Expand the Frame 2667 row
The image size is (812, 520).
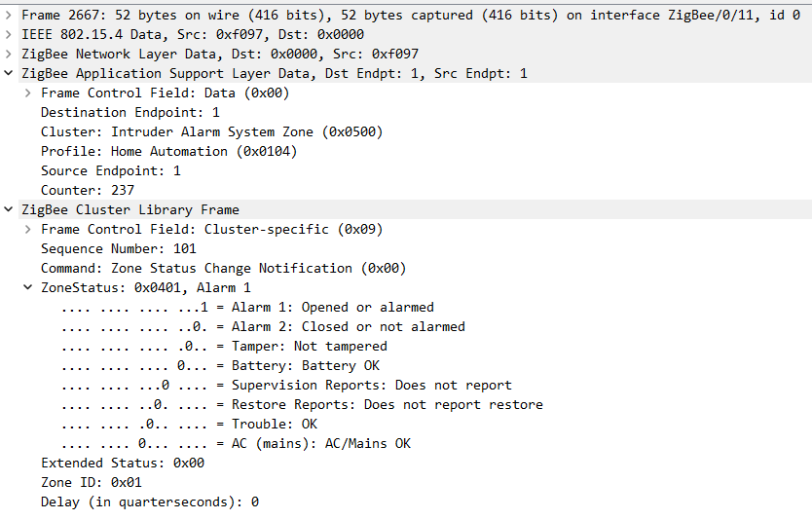[10, 16]
